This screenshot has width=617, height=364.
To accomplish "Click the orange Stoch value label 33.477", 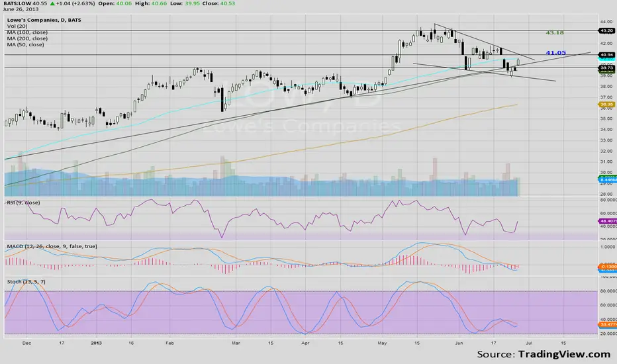I will coord(607,324).
